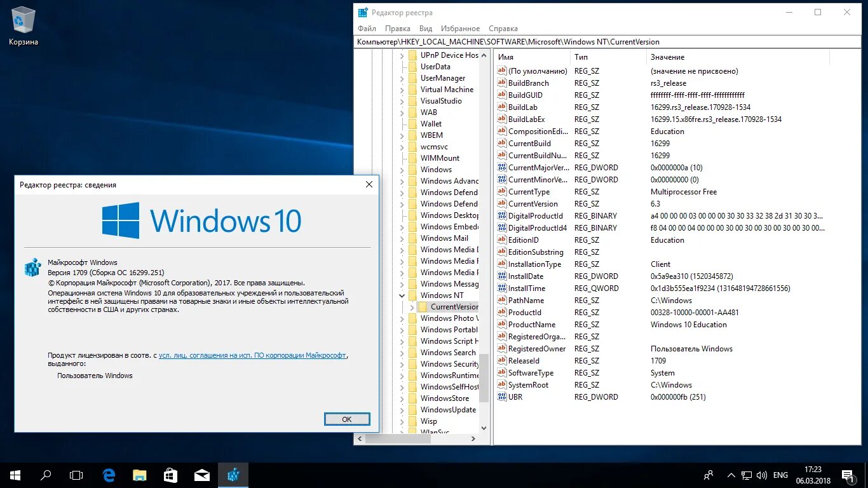
Task: Click icon of ProductName value
Action: [502, 325]
